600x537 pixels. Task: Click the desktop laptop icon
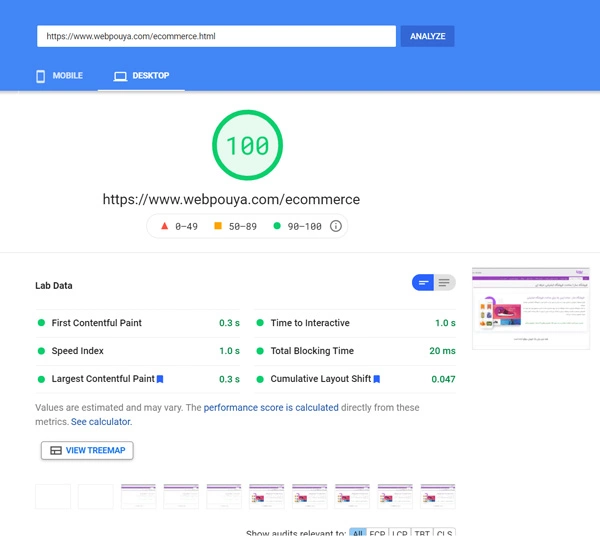click(x=120, y=77)
